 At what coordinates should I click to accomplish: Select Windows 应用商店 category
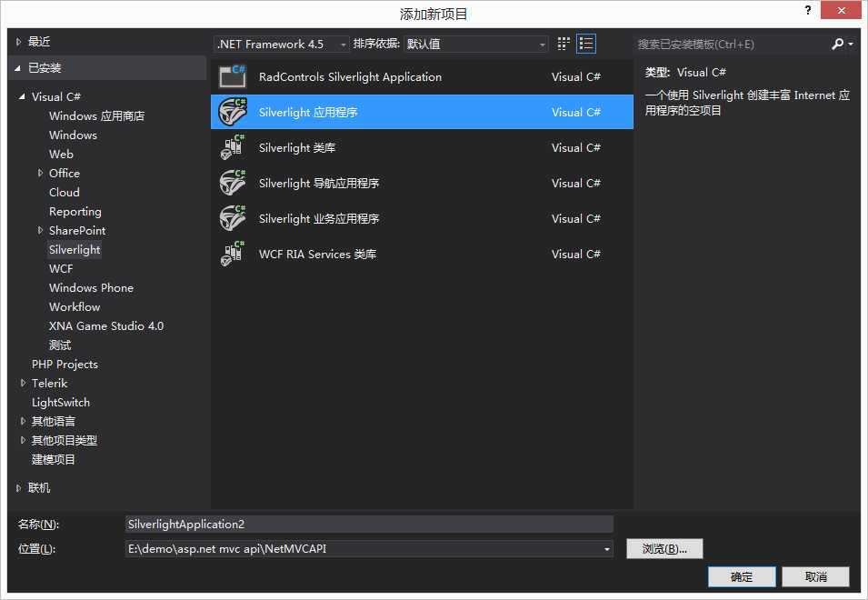point(97,115)
